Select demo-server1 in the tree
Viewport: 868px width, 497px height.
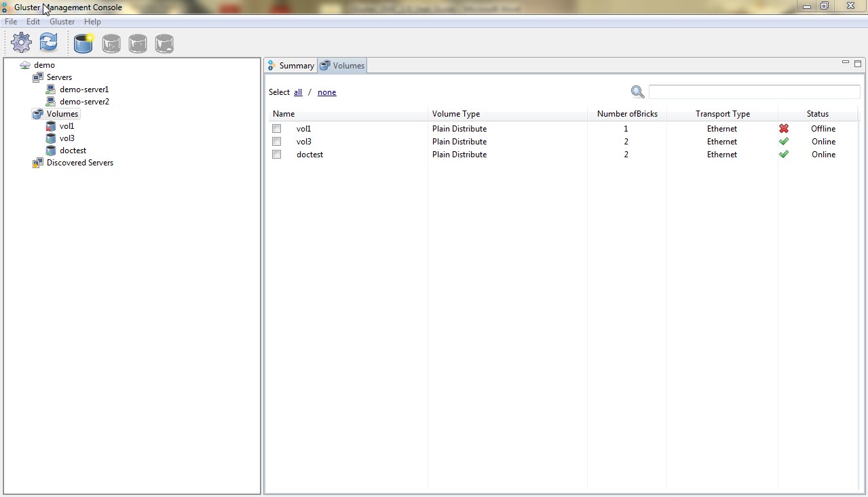point(83,90)
